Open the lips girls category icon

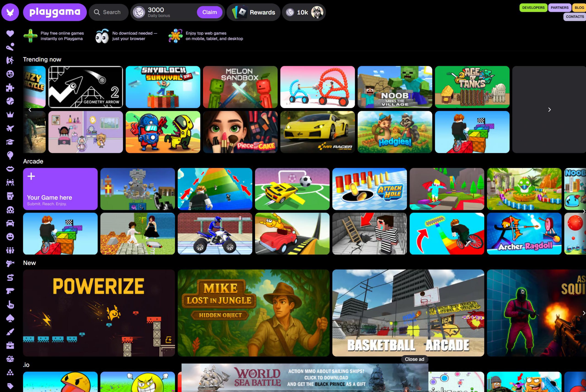click(10, 169)
